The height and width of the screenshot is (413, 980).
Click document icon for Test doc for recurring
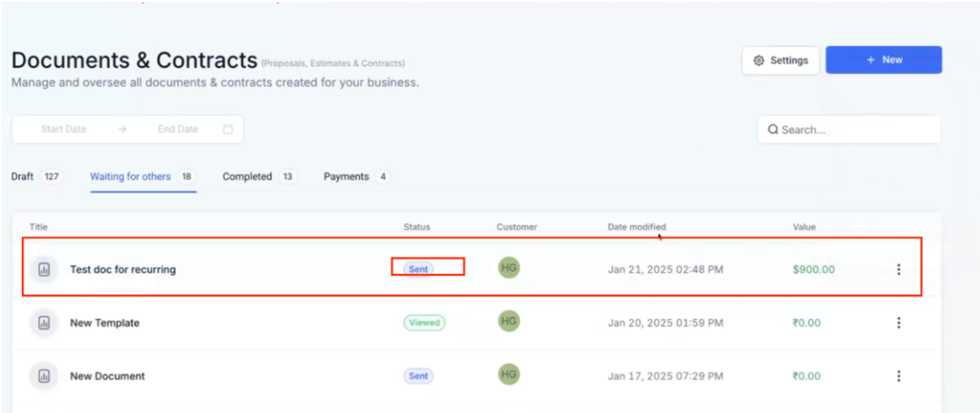pyautogui.click(x=43, y=270)
